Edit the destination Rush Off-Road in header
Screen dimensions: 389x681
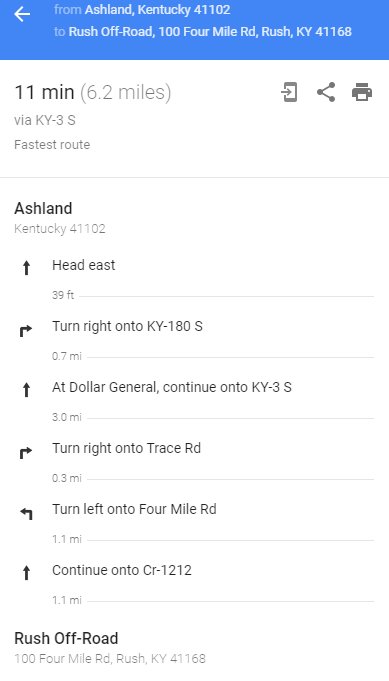(x=210, y=32)
